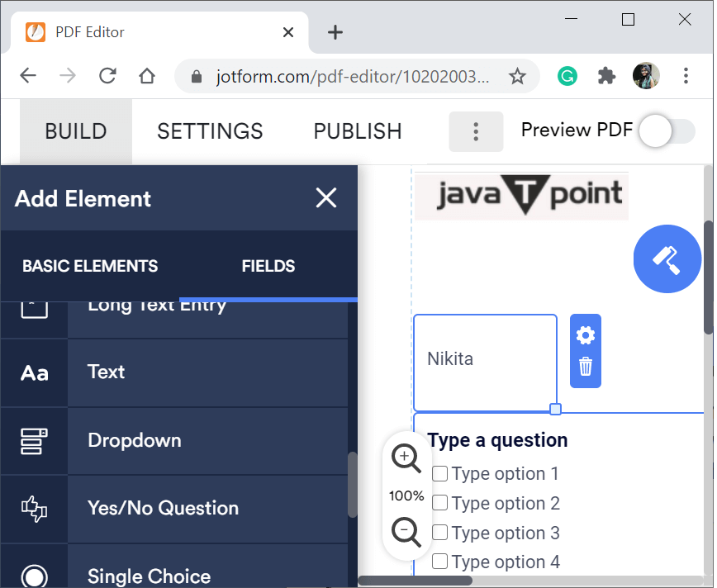Click the element list scrollbar thumb

pos(352,485)
